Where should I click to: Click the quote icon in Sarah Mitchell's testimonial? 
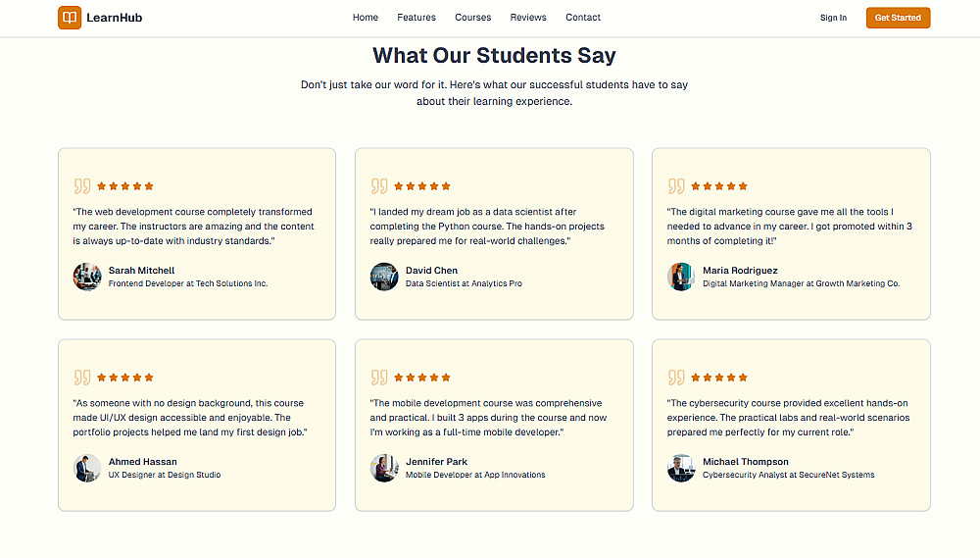pos(82,186)
